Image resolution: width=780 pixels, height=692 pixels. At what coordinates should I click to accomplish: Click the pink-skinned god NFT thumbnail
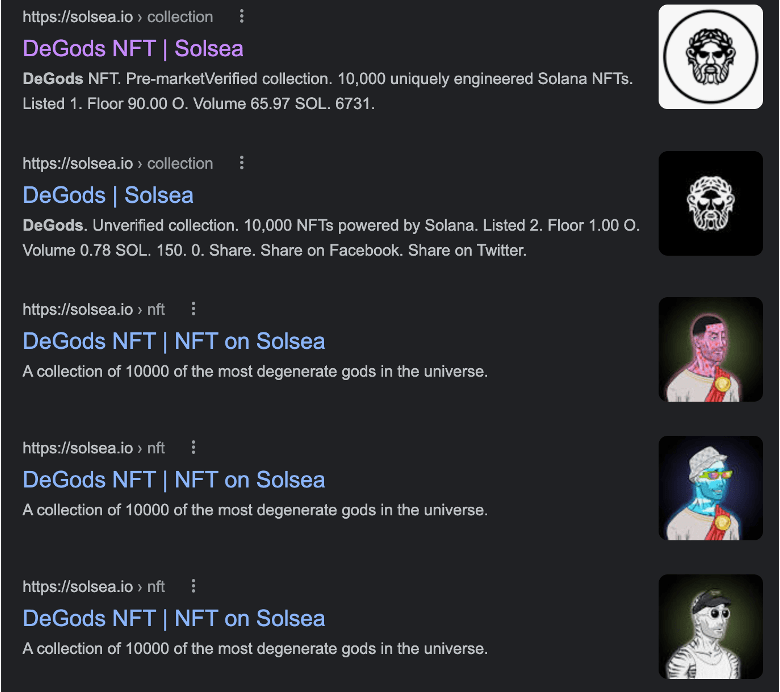711,349
